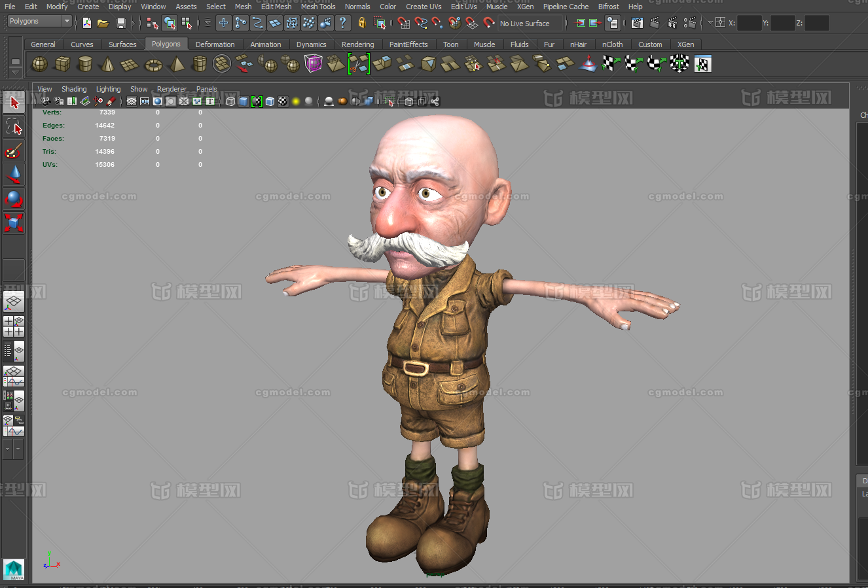This screenshot has width=868, height=588.
Task: Create a polygon torus from shelf
Action: (x=153, y=63)
